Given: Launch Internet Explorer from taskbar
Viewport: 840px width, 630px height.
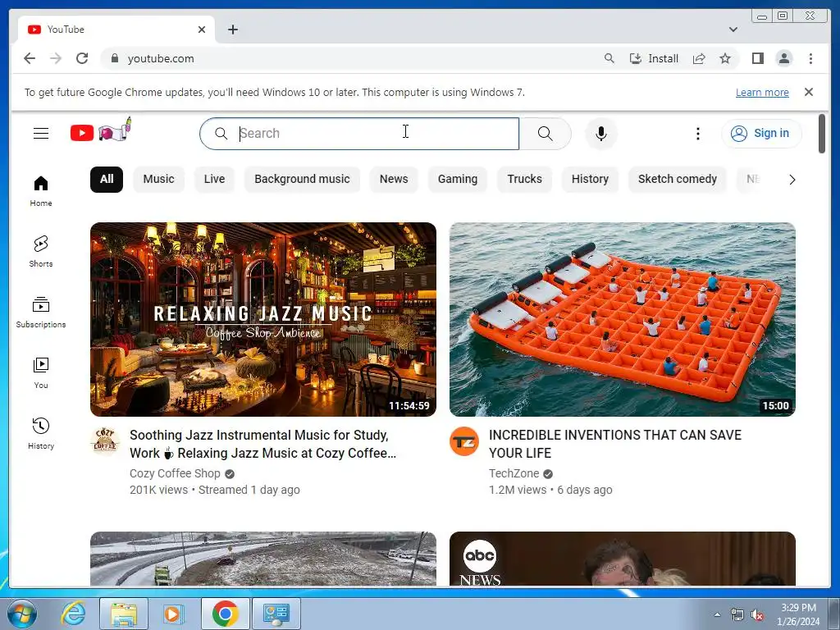Looking at the screenshot, I should pos(73,614).
